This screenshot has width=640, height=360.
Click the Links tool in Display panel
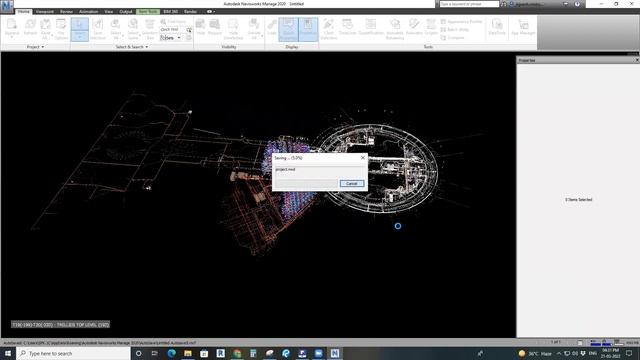tap(272, 27)
